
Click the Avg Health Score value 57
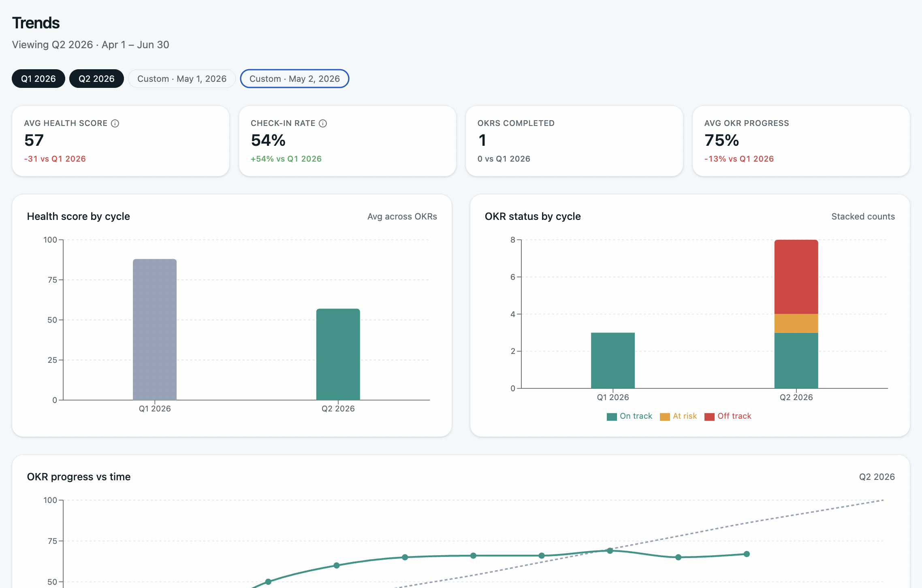click(x=34, y=141)
